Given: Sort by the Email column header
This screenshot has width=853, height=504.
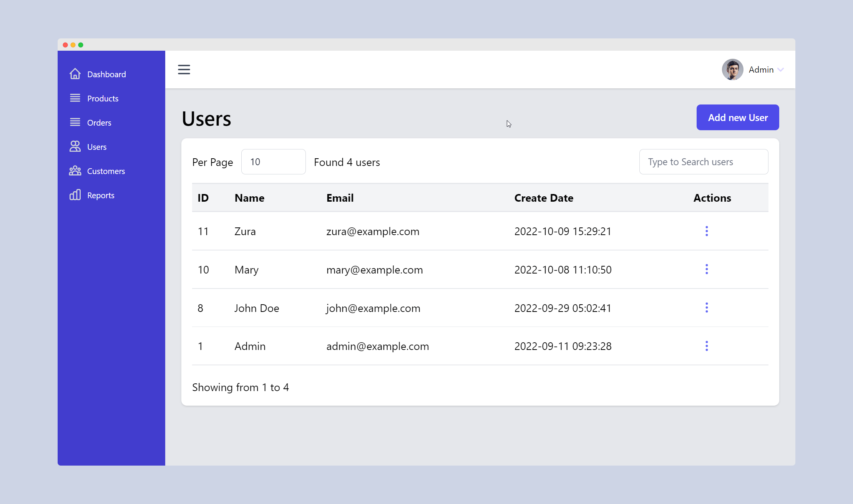Looking at the screenshot, I should point(340,198).
